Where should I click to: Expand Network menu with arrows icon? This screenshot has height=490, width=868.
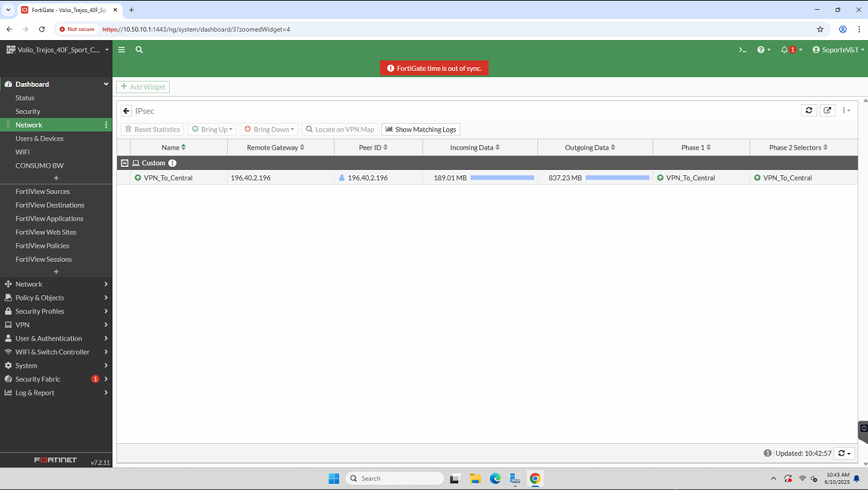click(56, 284)
